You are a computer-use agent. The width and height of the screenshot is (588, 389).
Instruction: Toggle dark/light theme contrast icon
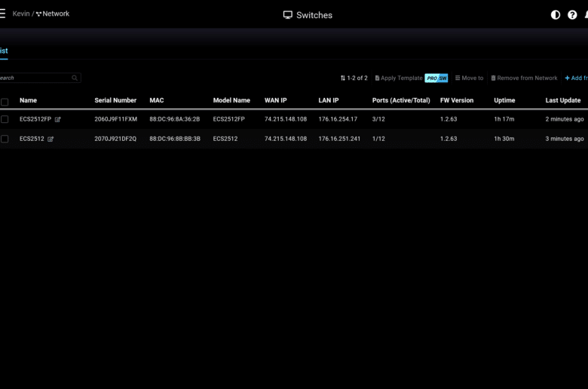[x=556, y=15]
